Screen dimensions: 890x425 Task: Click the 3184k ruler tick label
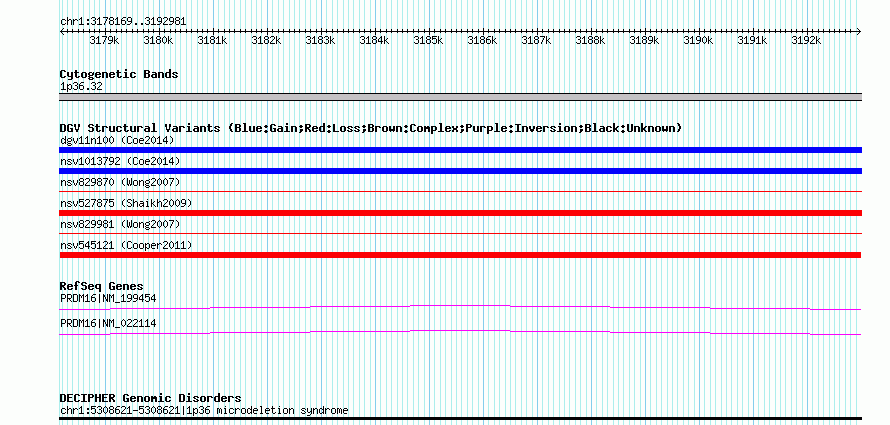point(374,40)
